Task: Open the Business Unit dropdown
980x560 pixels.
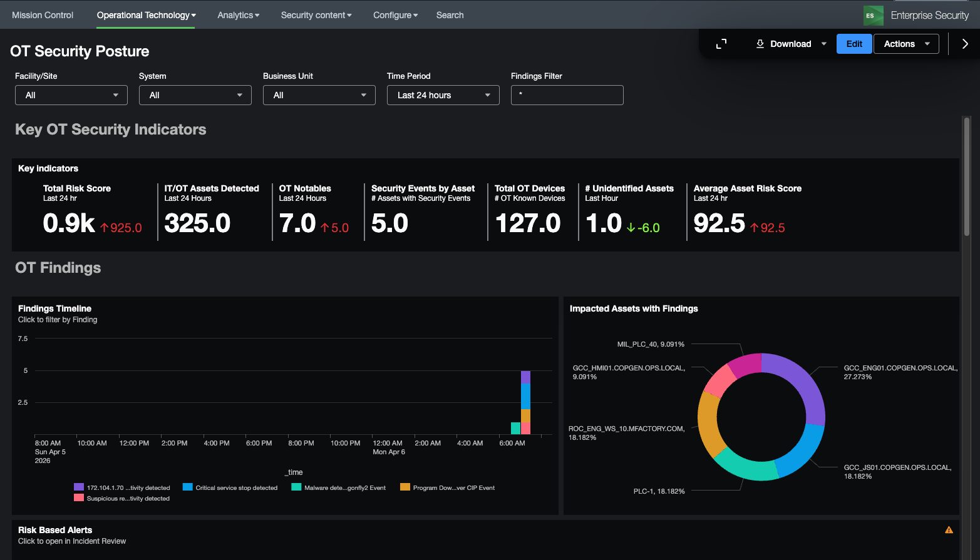Action: [319, 95]
